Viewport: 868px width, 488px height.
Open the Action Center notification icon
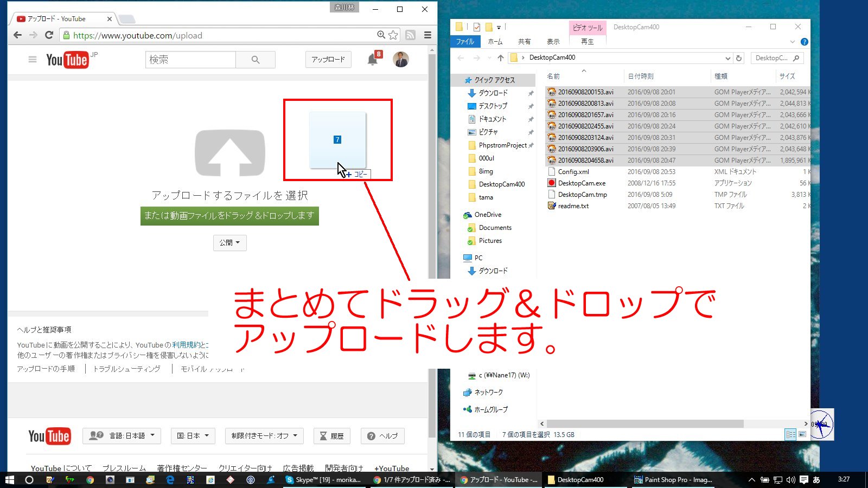(x=803, y=479)
